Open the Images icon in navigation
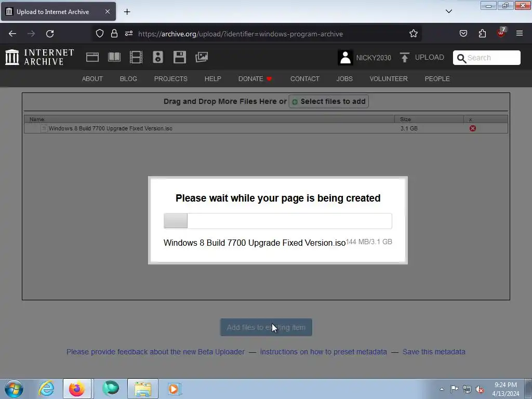Viewport: 532px width, 399px height. [202, 57]
